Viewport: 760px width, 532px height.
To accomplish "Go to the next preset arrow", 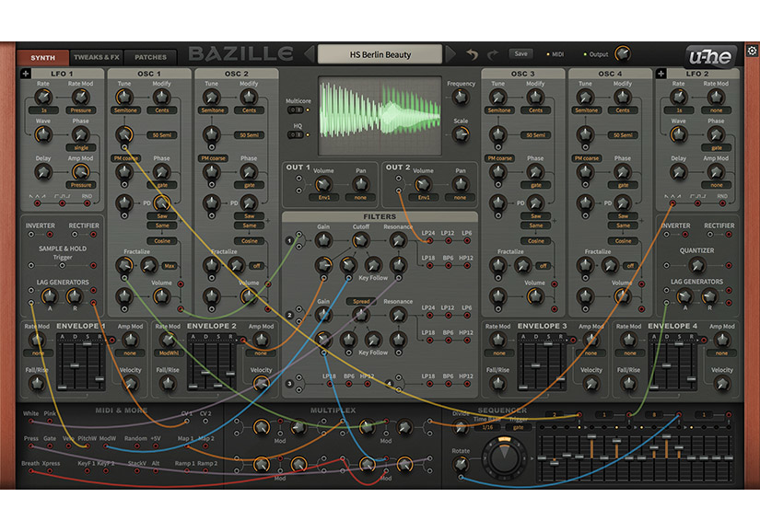I will point(450,54).
